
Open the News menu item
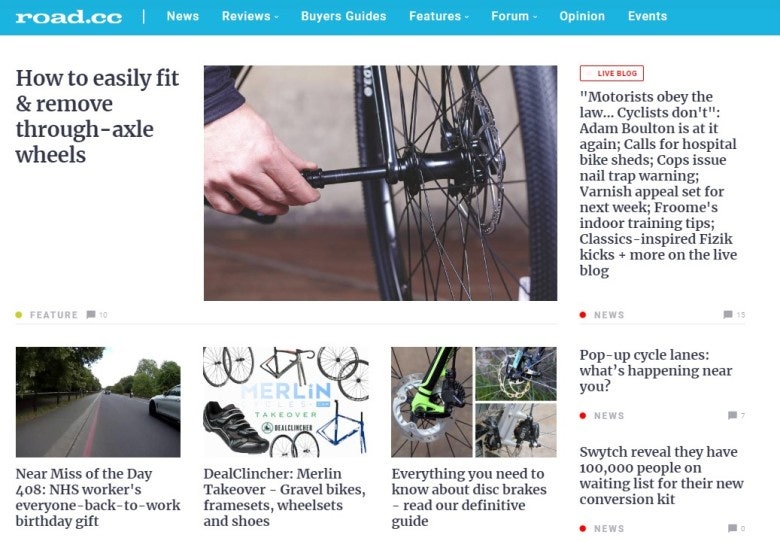183,16
